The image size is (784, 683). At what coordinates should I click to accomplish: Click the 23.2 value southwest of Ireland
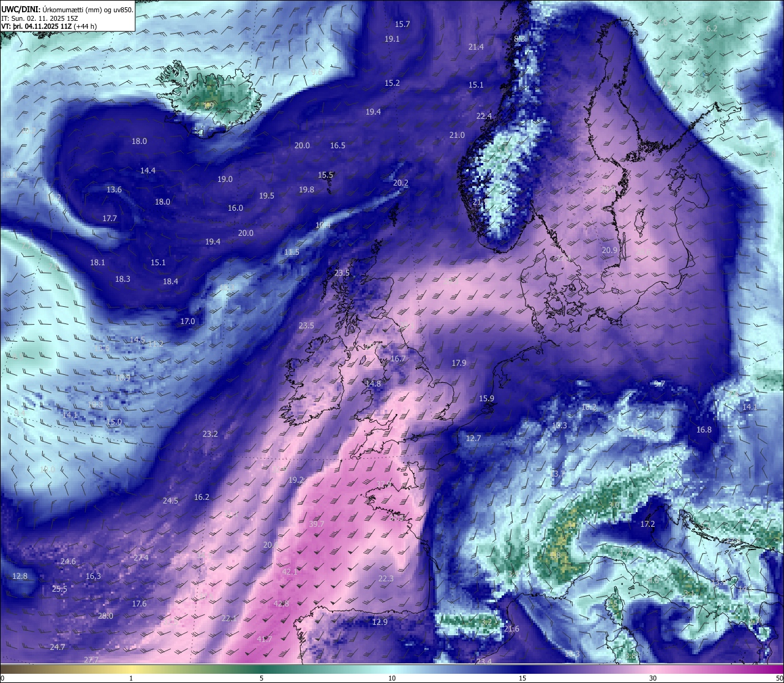point(210,434)
